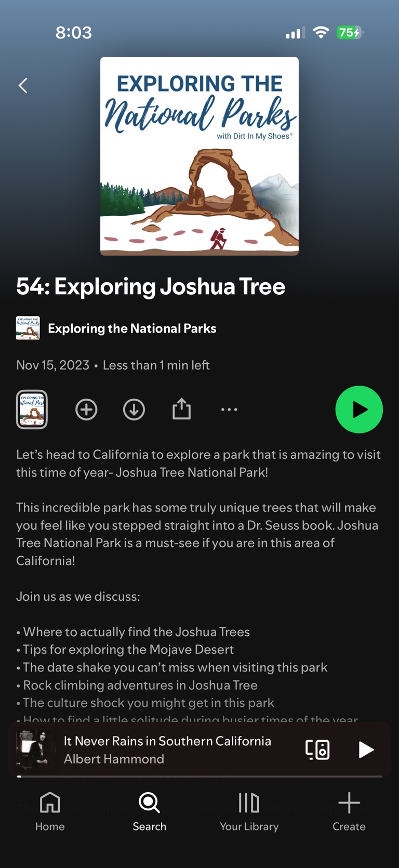The image size is (399, 868).
Task: Open Your Library tab
Action: (249, 812)
